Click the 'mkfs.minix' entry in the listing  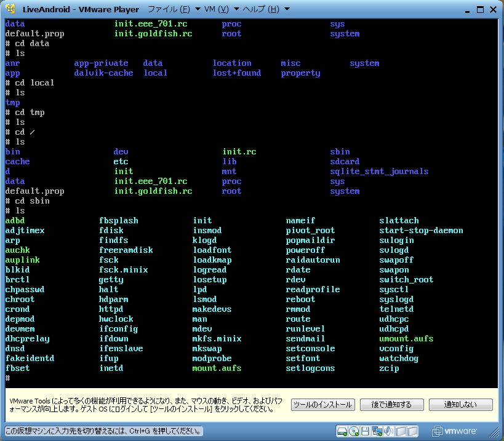217,338
